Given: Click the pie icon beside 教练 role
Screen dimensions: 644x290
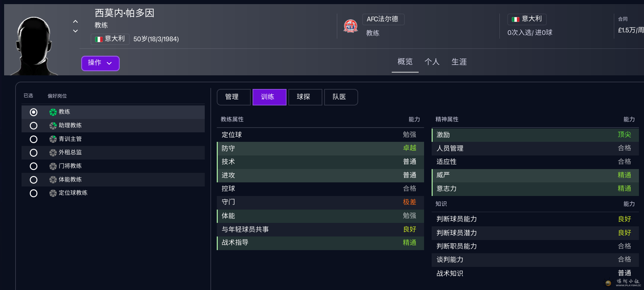Looking at the screenshot, I should (53, 112).
